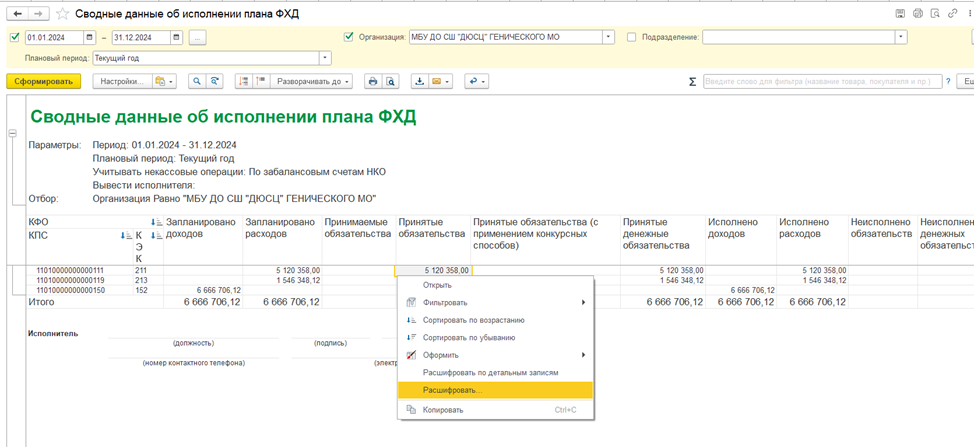Sort by КПС column sort icon
Image resolution: width=974 pixels, height=447 pixels.
[x=125, y=235]
